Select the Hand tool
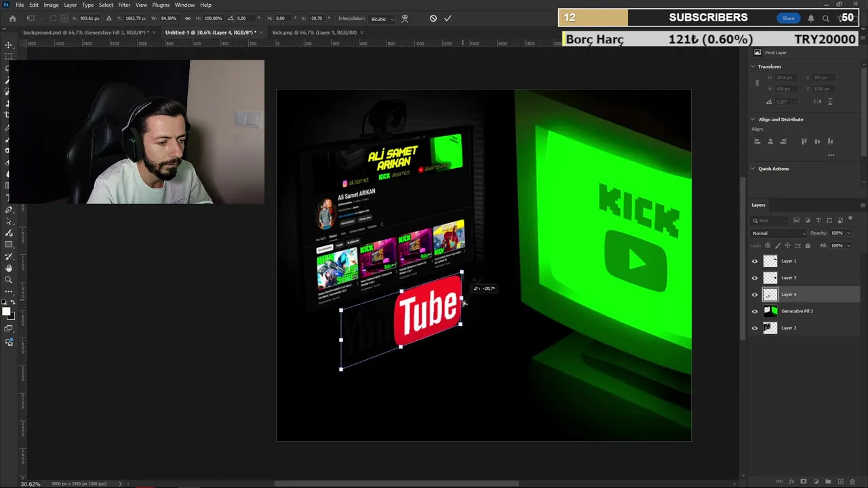 (x=9, y=268)
